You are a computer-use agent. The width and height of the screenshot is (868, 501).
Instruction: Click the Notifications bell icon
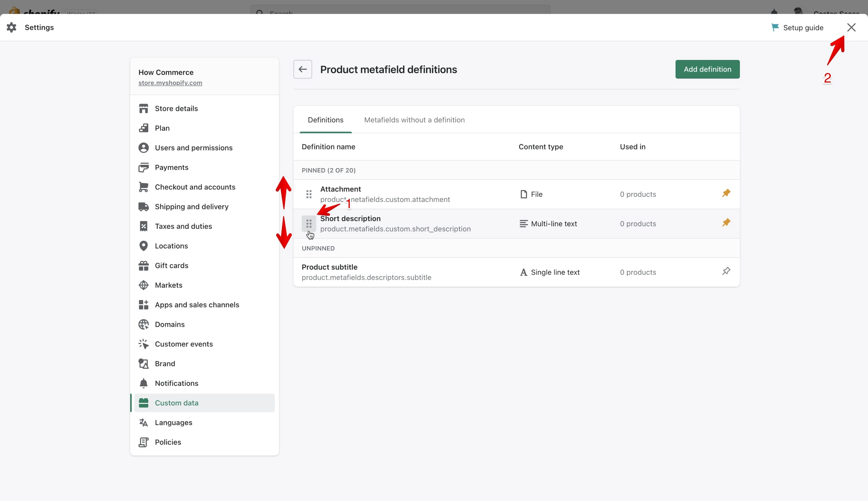click(x=143, y=383)
